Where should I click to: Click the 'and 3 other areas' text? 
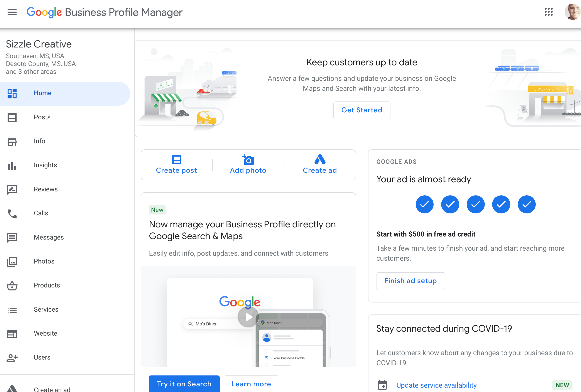(x=31, y=72)
